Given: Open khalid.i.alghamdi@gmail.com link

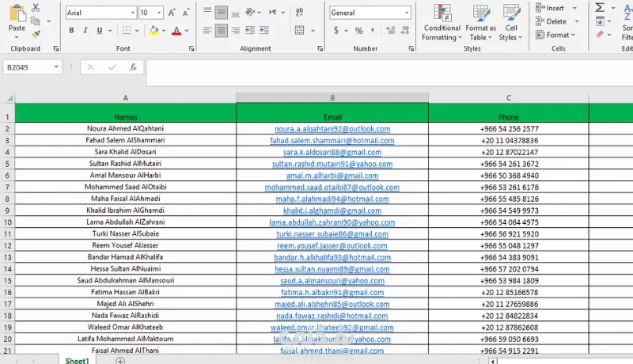Looking at the screenshot, I should [332, 210].
